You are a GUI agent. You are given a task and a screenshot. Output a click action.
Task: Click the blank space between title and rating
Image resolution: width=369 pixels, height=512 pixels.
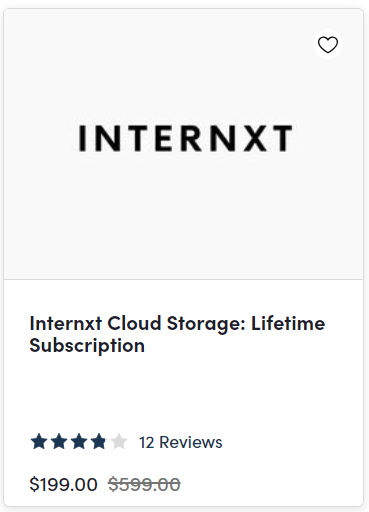point(183,393)
